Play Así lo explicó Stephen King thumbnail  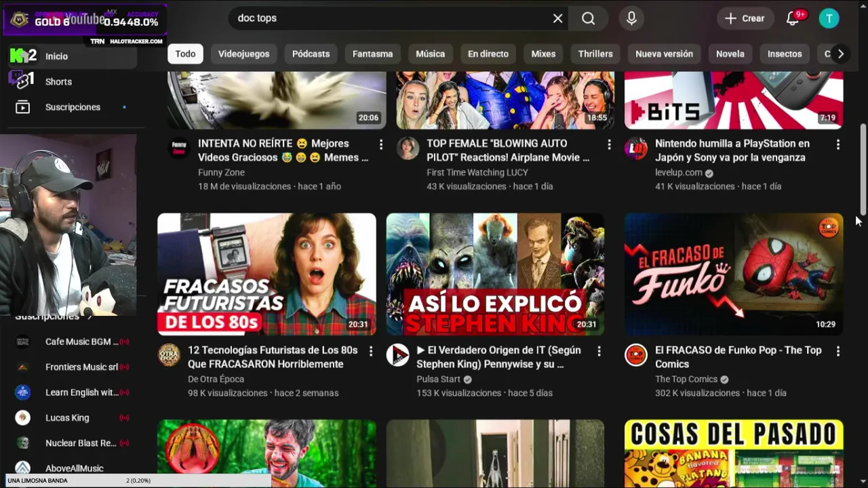495,274
